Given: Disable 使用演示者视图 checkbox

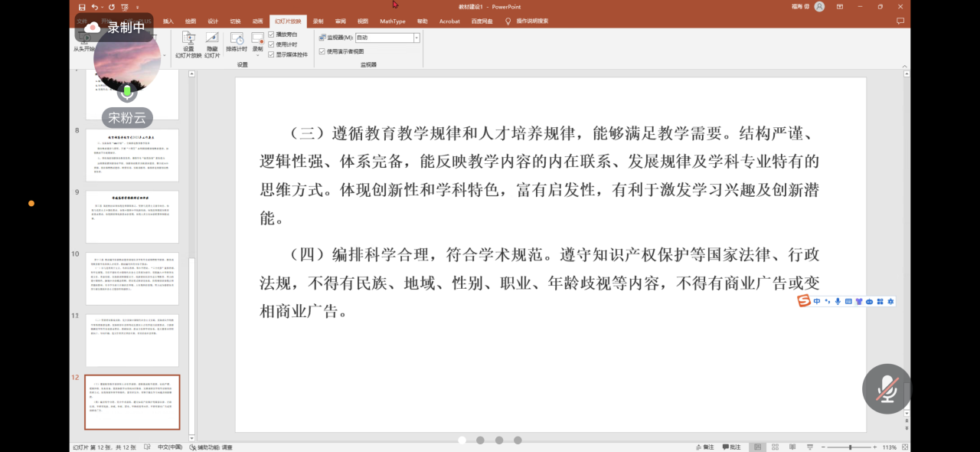Looking at the screenshot, I should pyautogui.click(x=322, y=51).
